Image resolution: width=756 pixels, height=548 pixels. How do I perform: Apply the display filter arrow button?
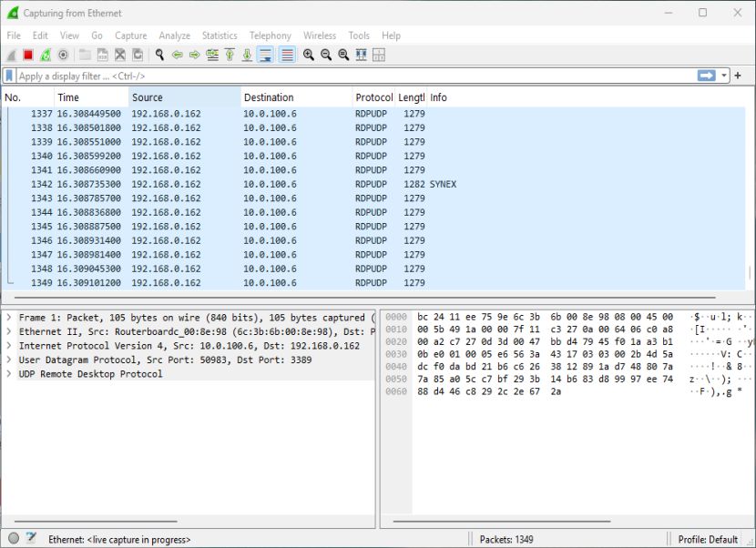coord(706,76)
